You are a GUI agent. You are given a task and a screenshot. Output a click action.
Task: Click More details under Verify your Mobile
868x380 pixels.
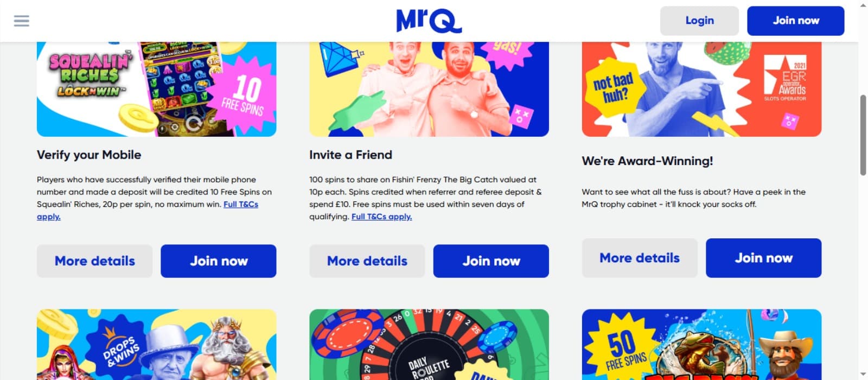[94, 261]
